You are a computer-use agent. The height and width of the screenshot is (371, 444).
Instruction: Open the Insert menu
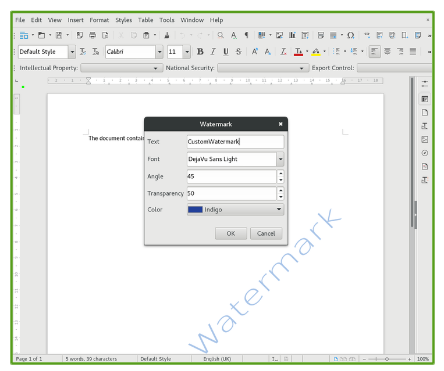(x=75, y=20)
